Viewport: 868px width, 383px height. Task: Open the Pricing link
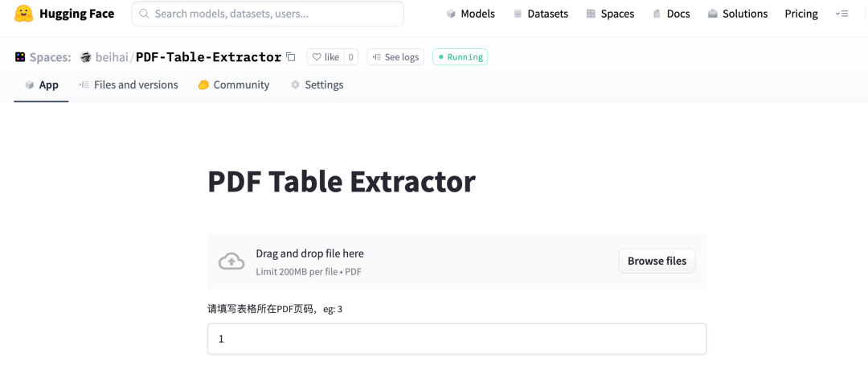coord(801,14)
